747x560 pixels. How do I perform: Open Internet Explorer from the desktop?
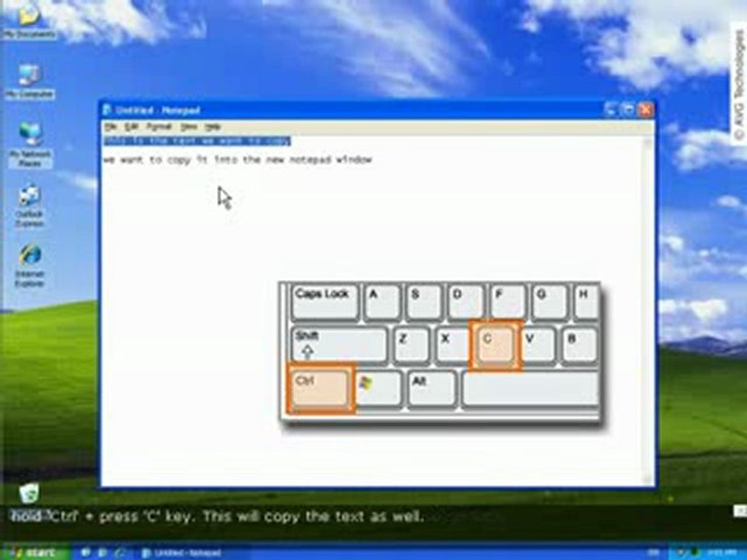tap(30, 264)
